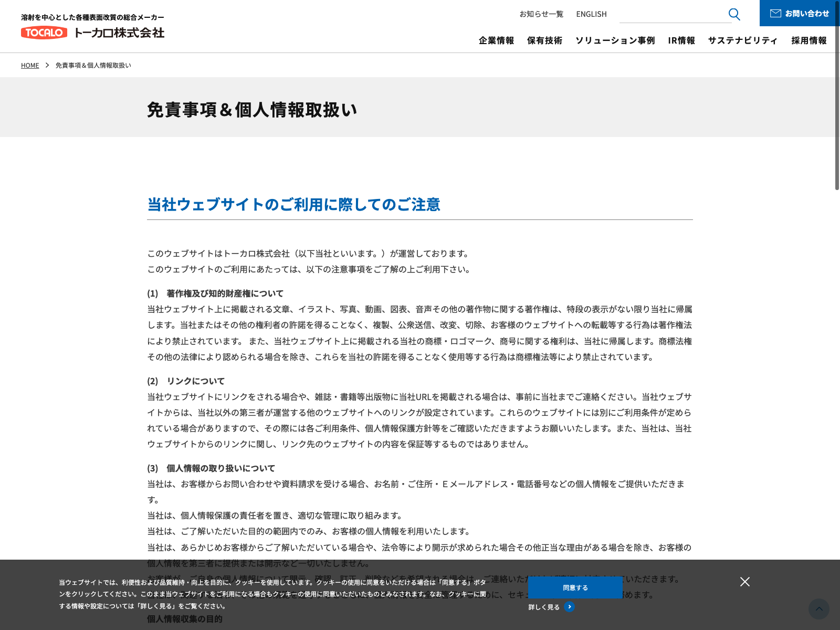Click the HOME breadcrumb link
Screen dimensions: 840x630
coord(30,65)
